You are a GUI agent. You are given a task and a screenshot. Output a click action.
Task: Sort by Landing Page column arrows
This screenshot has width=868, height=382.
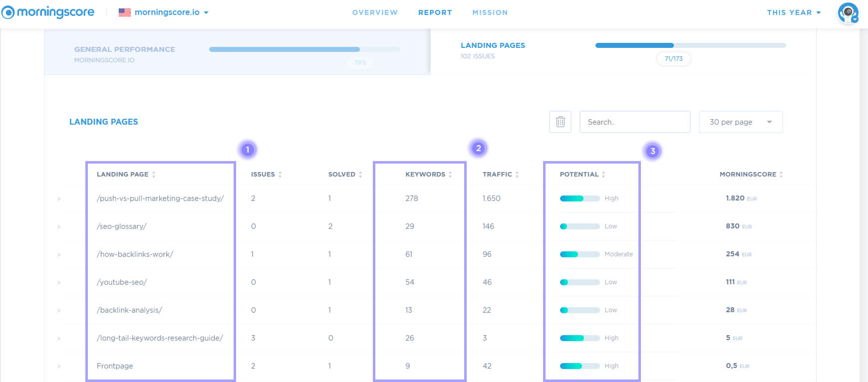point(154,175)
